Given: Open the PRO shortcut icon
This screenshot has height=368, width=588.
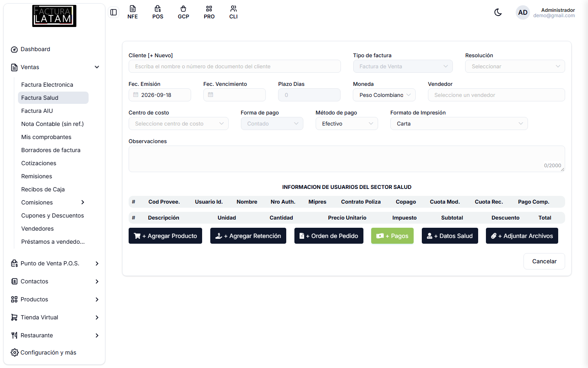Looking at the screenshot, I should pos(209,12).
